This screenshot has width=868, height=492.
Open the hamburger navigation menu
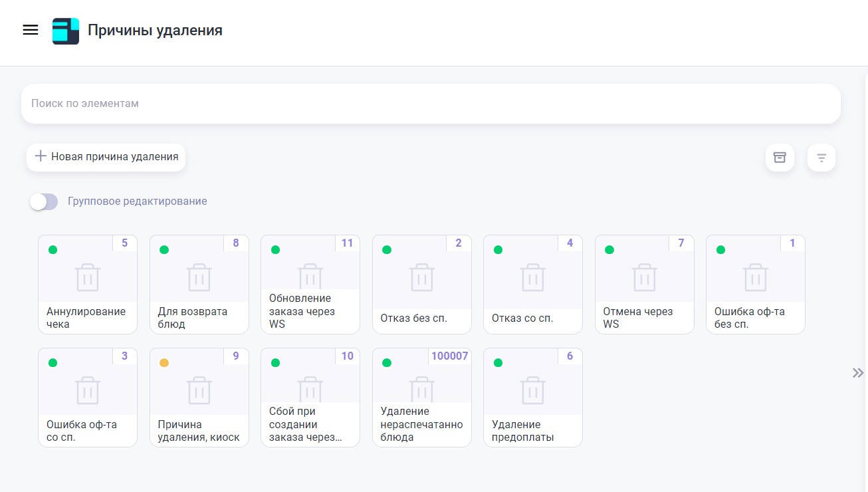pyautogui.click(x=31, y=30)
